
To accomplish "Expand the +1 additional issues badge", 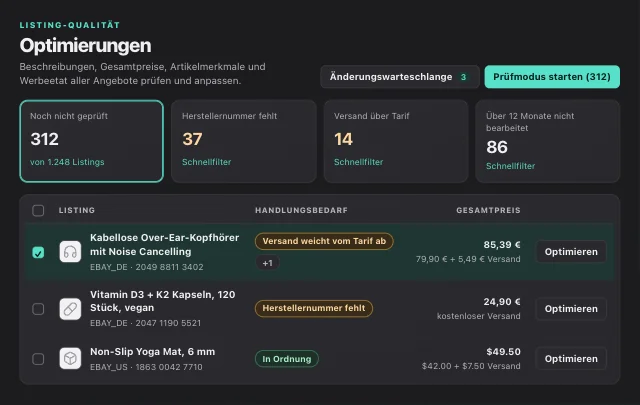I will (x=267, y=263).
